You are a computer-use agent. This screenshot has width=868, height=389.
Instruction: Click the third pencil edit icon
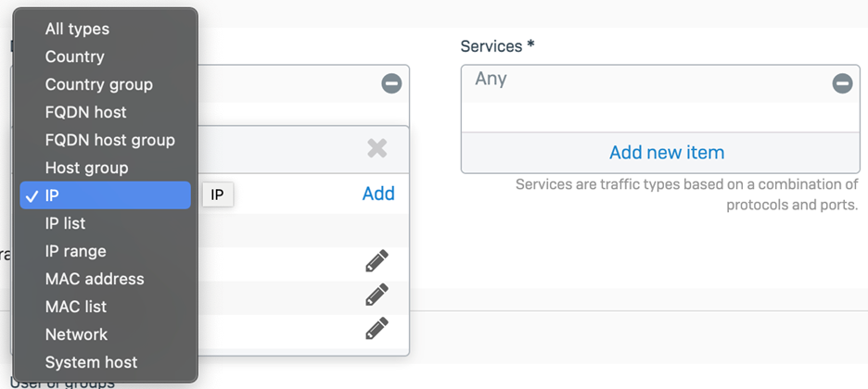[377, 328]
